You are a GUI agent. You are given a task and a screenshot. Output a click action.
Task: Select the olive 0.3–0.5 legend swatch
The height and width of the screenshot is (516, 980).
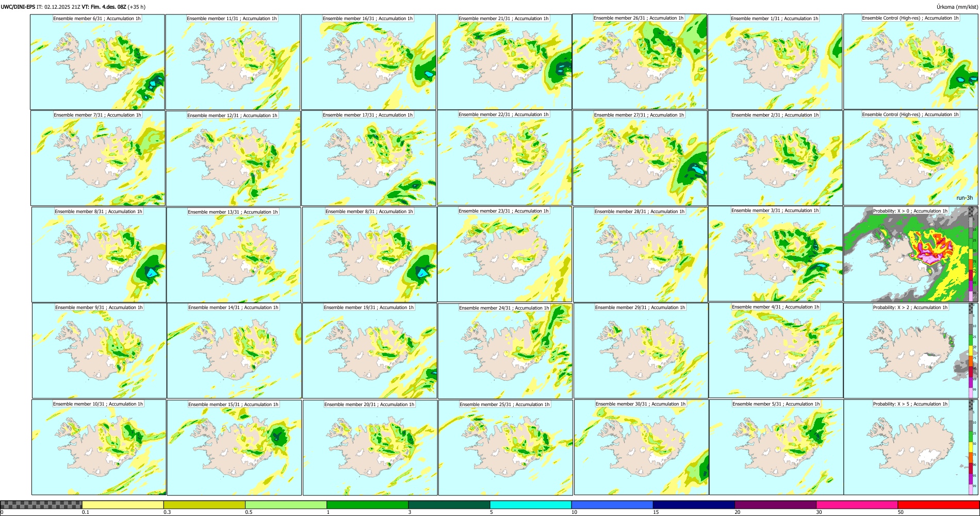click(x=204, y=505)
